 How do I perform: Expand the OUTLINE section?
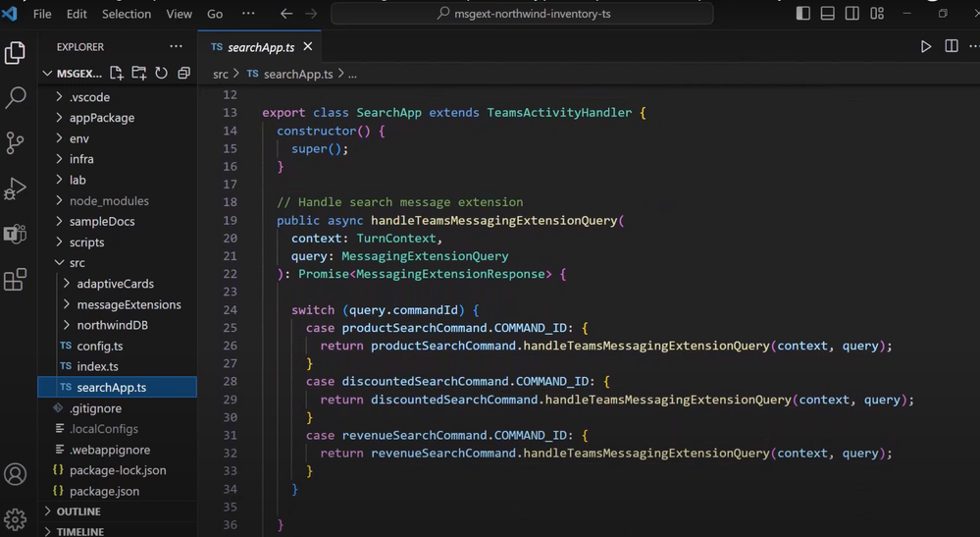[78, 511]
